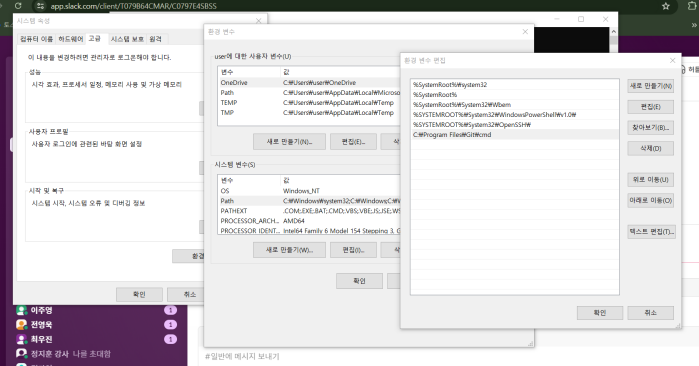Click 전영욱 avatar in Slack sidebar
699x366 pixels.
(21, 325)
